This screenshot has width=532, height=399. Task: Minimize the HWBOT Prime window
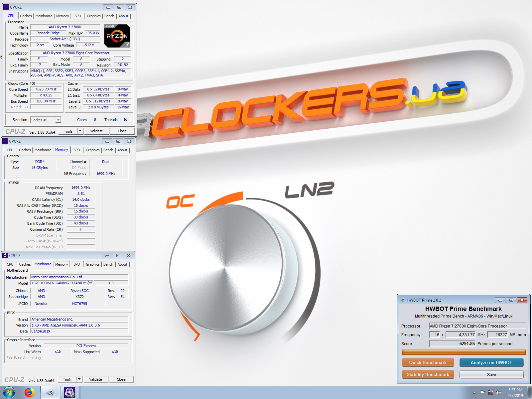tap(500, 300)
